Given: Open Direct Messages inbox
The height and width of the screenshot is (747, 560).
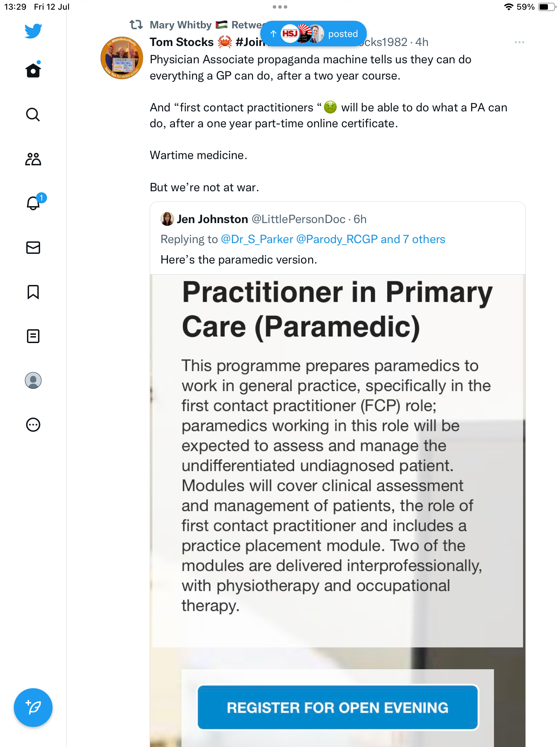Looking at the screenshot, I should pyautogui.click(x=33, y=248).
